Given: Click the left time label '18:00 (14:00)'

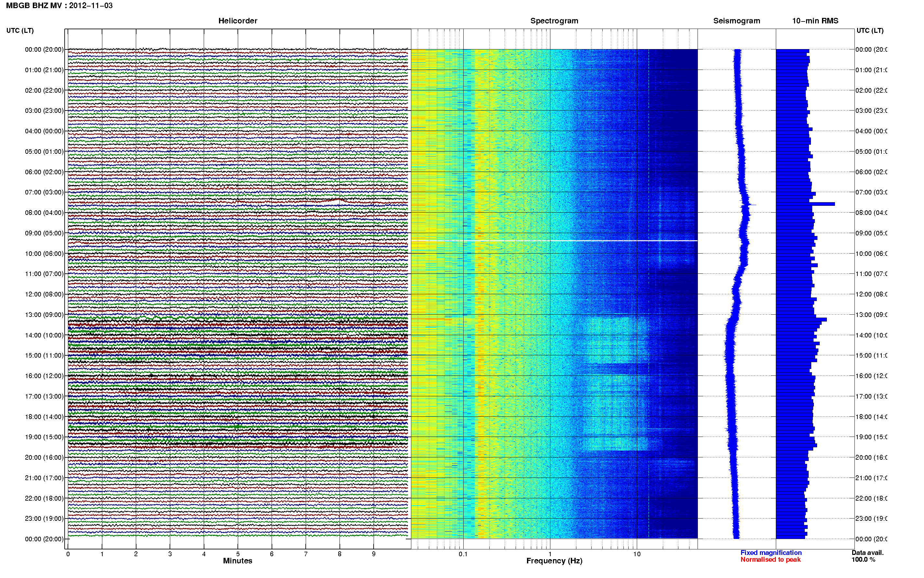Looking at the screenshot, I should point(44,417).
